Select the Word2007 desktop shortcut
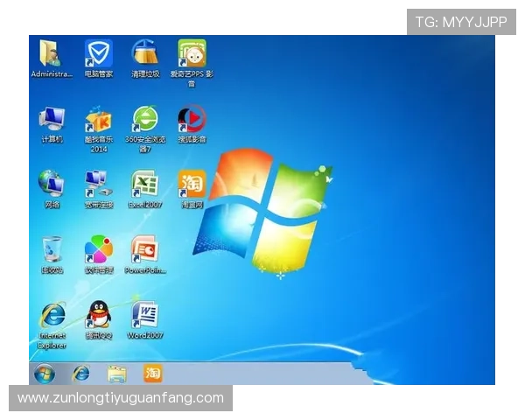Screen dimensions: 525x420 144,315
